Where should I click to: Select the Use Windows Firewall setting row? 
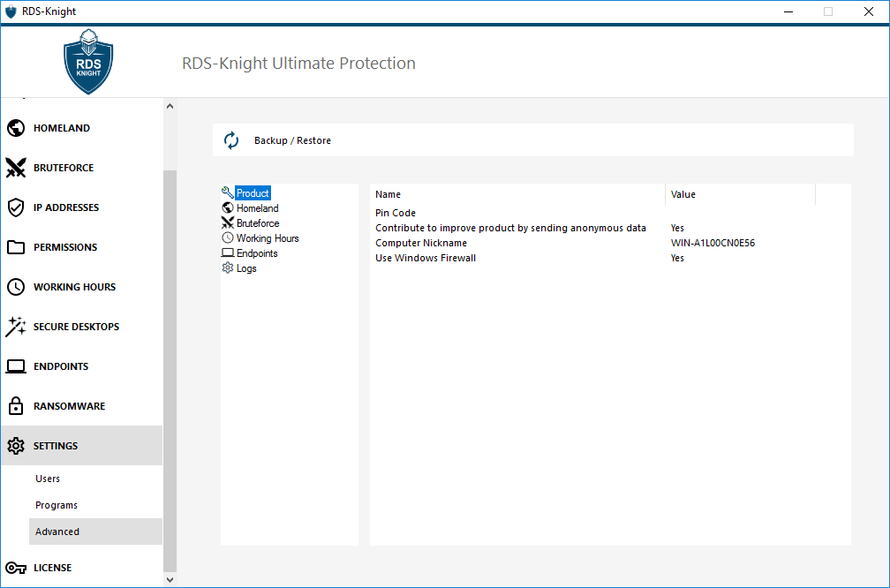click(426, 258)
